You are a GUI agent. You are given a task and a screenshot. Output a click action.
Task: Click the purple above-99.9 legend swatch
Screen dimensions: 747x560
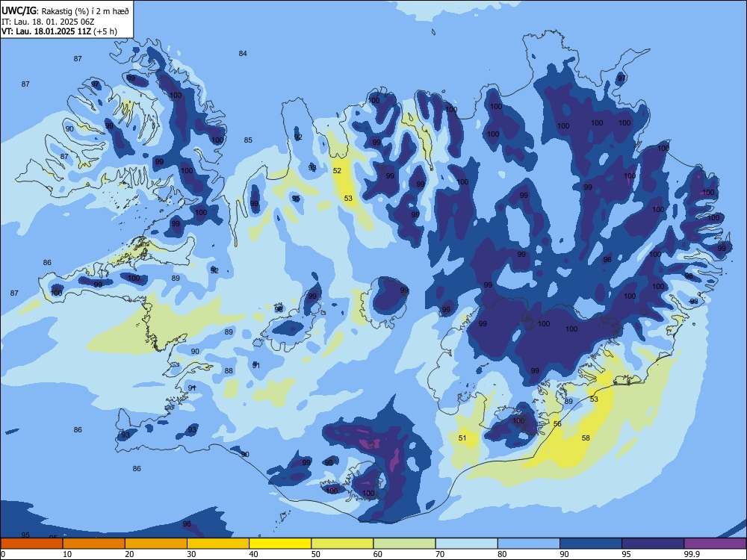click(715, 544)
